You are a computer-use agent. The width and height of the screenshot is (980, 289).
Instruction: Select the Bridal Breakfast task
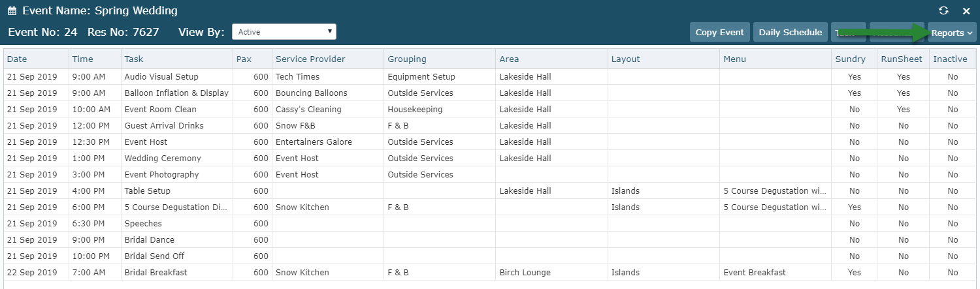pyautogui.click(x=155, y=272)
